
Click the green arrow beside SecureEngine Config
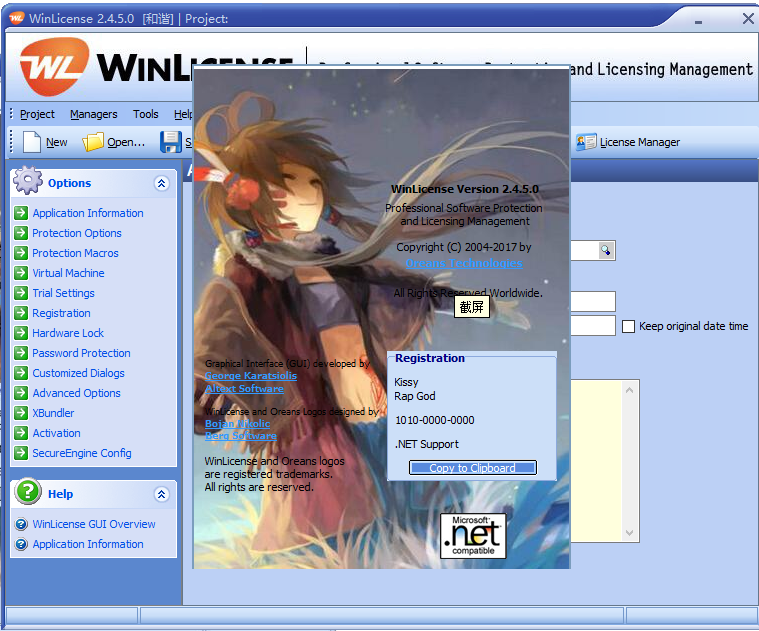21,453
